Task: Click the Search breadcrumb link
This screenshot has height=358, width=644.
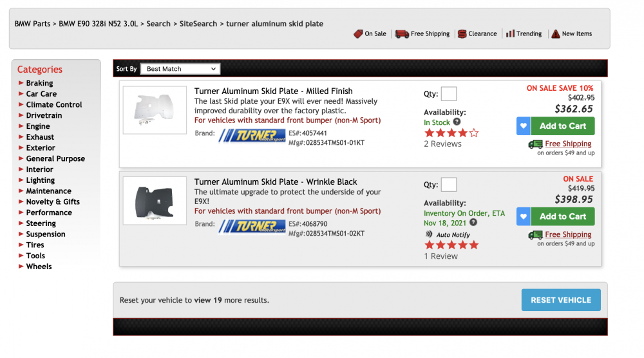Action: (x=158, y=24)
